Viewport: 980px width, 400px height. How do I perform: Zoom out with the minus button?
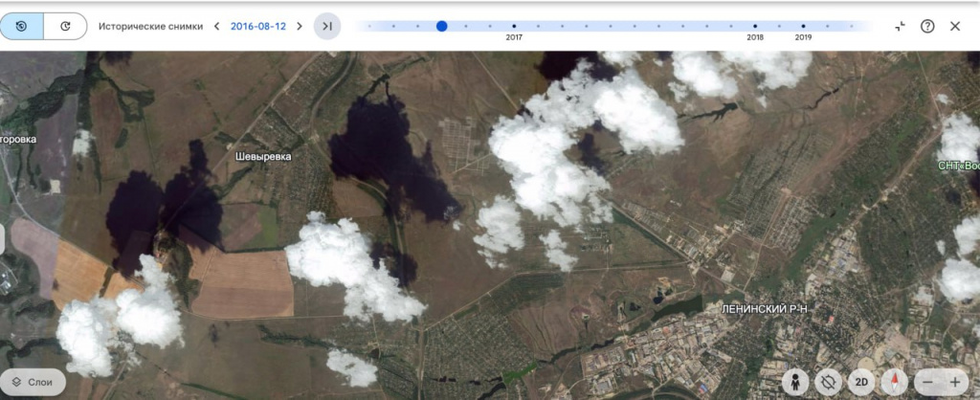point(926,382)
